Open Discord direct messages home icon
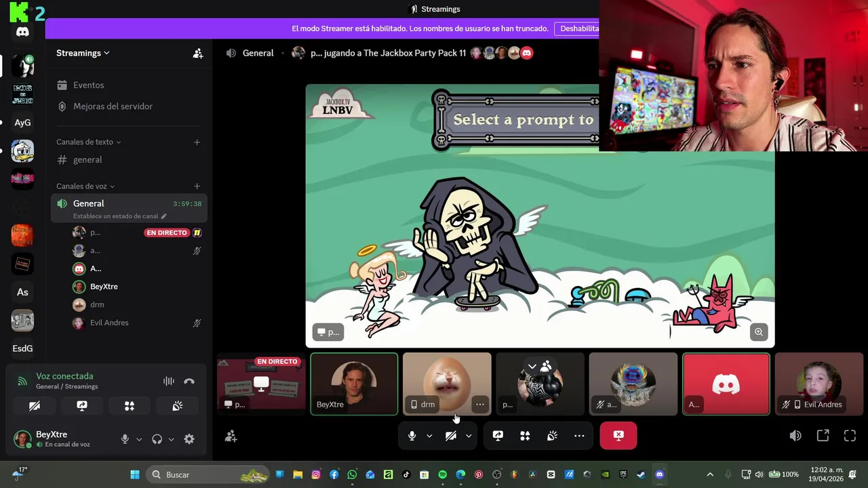The image size is (868, 488). pyautogui.click(x=22, y=32)
